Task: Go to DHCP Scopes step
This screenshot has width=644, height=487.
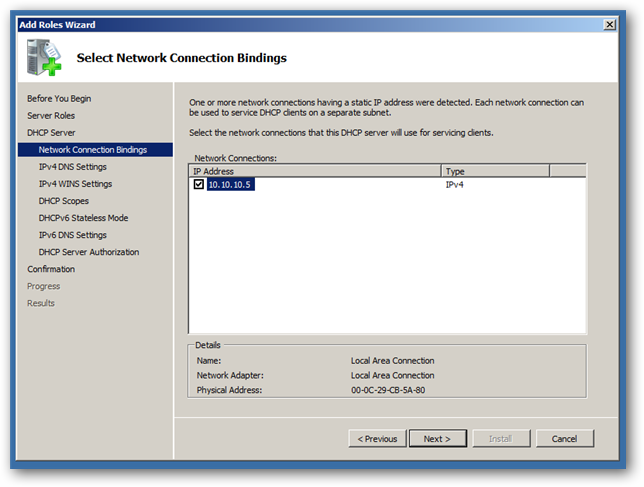Action: (x=64, y=201)
